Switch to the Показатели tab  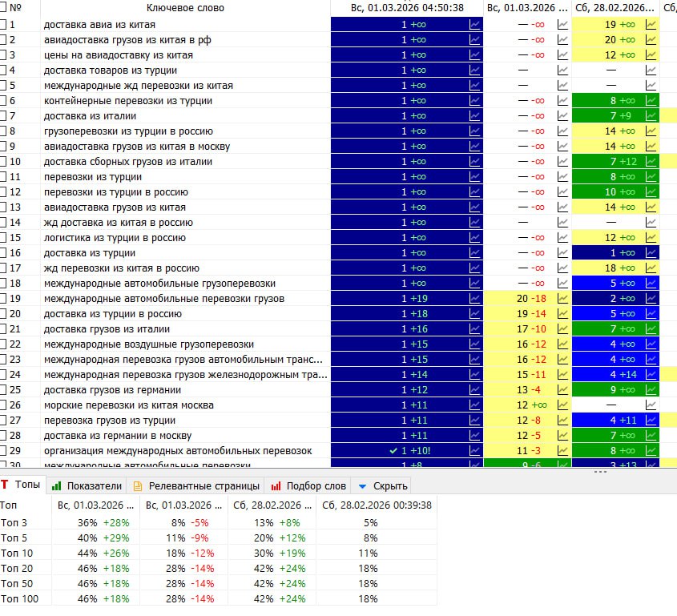pos(87,485)
